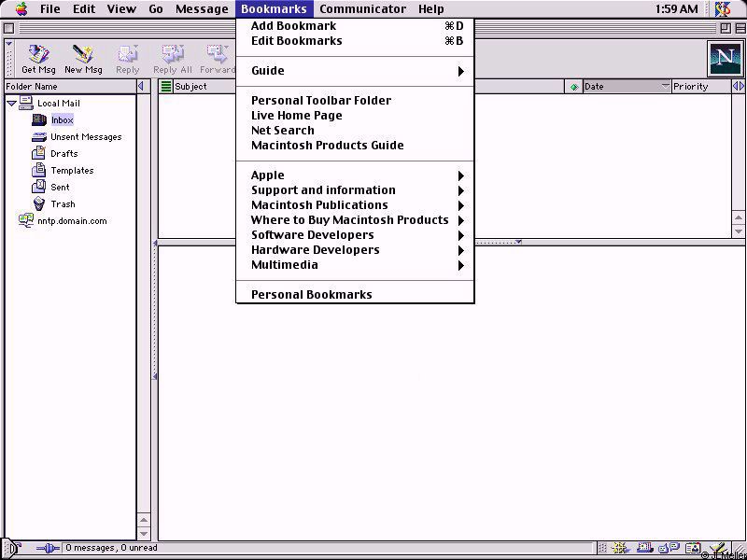
Task: Toggle the online/offline connection icon in status bar
Action: point(47,549)
